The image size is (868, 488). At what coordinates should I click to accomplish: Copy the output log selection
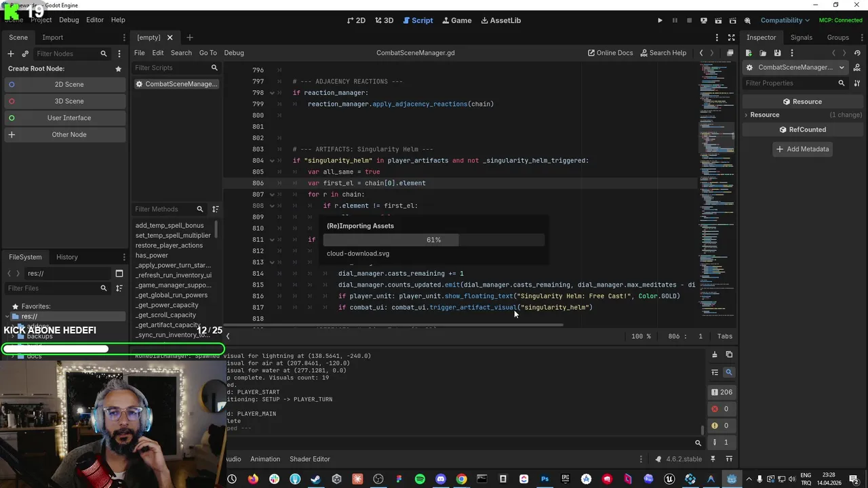[x=729, y=354]
